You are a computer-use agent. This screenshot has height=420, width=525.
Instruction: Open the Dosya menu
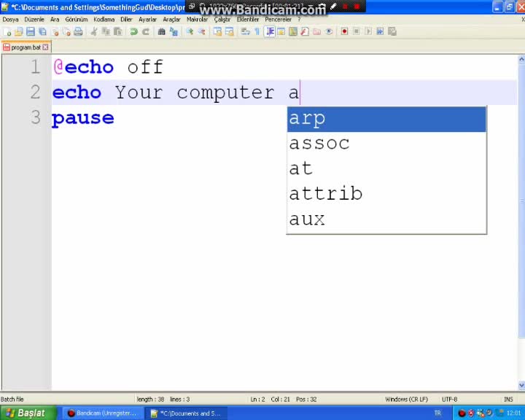[10, 20]
